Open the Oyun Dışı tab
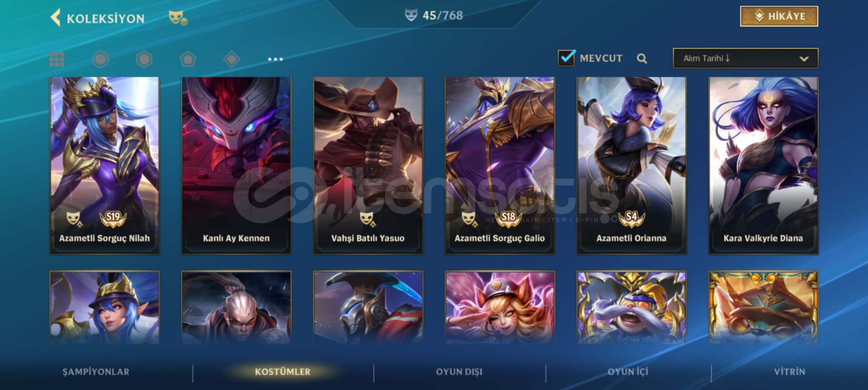Screen dimensions: 868x390 click(459, 372)
